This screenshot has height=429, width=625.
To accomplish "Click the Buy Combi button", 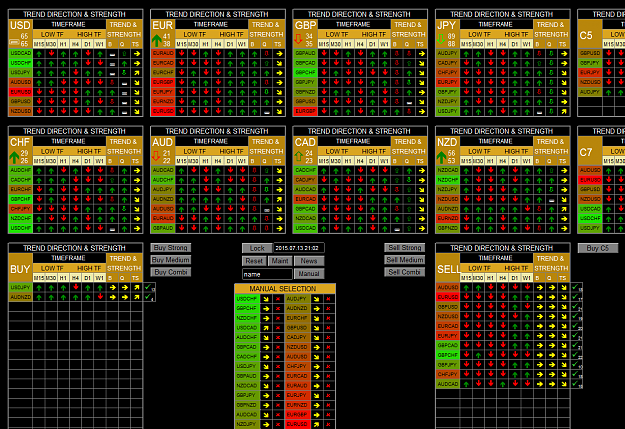I will pyautogui.click(x=171, y=272).
